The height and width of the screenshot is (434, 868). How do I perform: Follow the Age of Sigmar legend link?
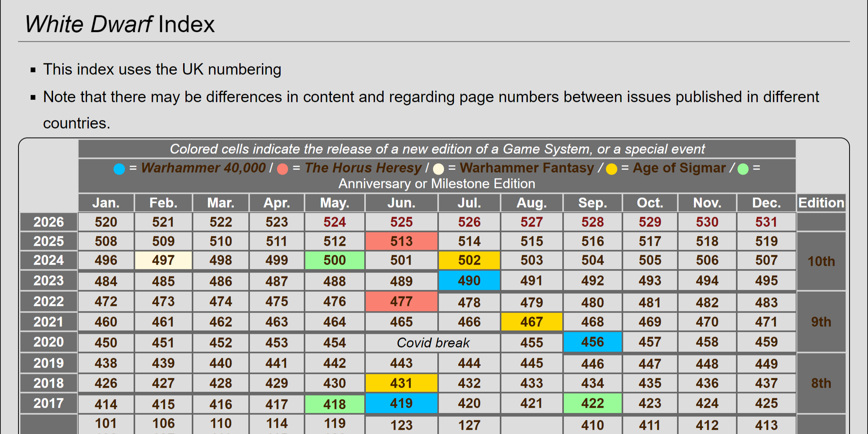[x=679, y=168]
